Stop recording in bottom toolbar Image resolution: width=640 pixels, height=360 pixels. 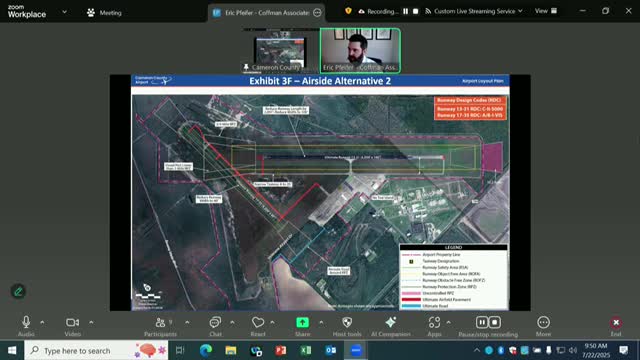[x=495, y=322]
